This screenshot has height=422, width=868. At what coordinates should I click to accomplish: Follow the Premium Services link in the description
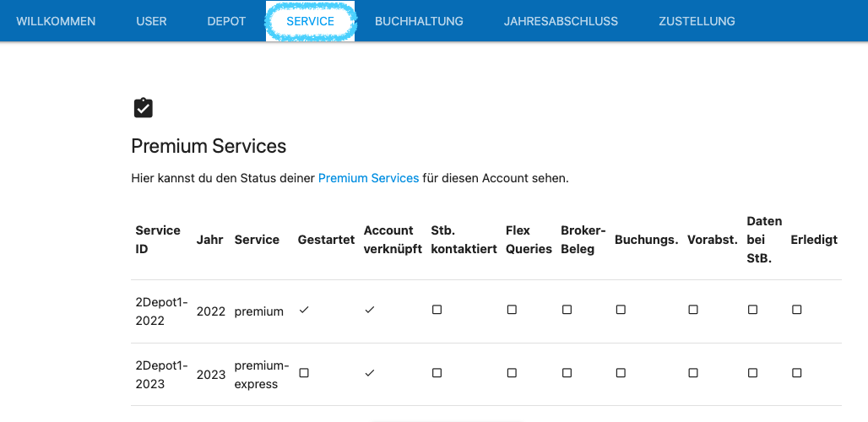tap(369, 179)
